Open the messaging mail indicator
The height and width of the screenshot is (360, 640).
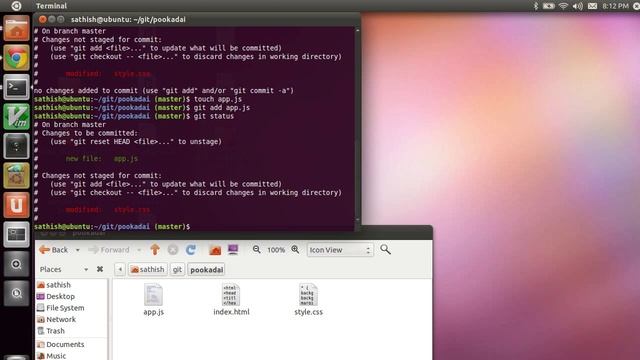pos(592,6)
